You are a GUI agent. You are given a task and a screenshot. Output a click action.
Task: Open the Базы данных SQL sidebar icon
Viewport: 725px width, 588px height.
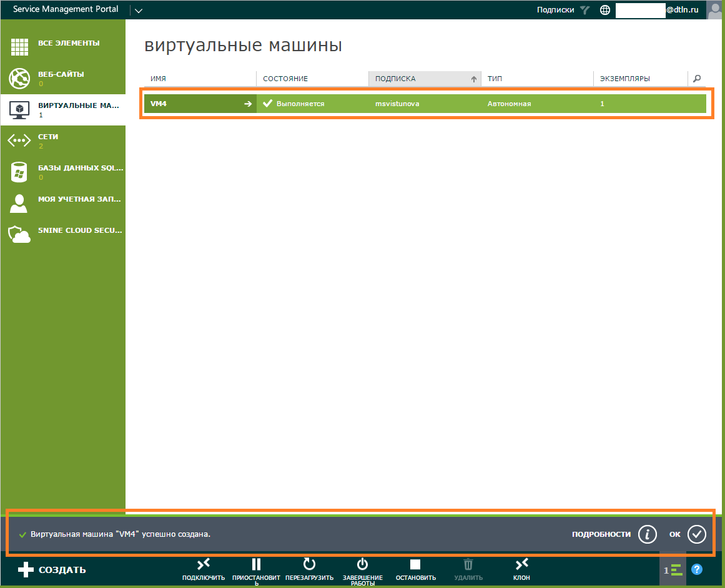pos(18,172)
